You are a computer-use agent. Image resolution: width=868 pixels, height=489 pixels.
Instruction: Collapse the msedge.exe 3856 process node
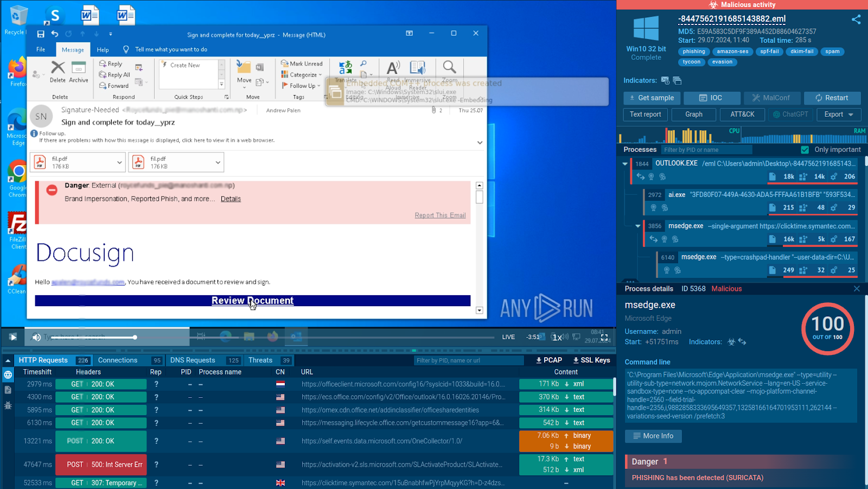click(x=638, y=226)
